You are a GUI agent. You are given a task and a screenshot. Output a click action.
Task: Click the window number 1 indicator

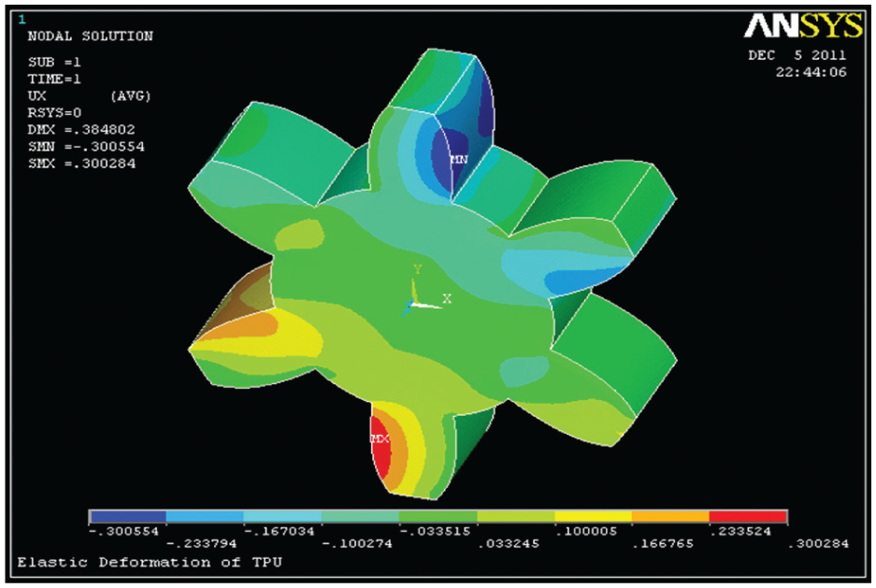click(22, 20)
